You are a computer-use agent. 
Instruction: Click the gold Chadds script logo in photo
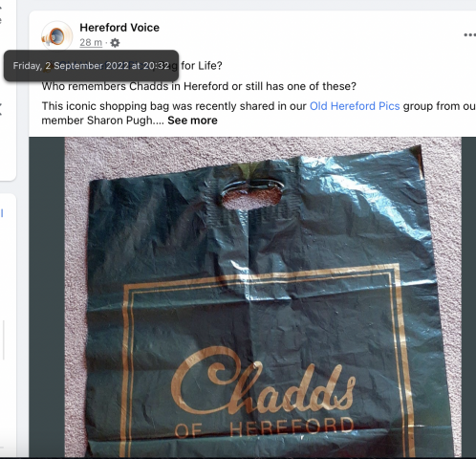(x=263, y=381)
